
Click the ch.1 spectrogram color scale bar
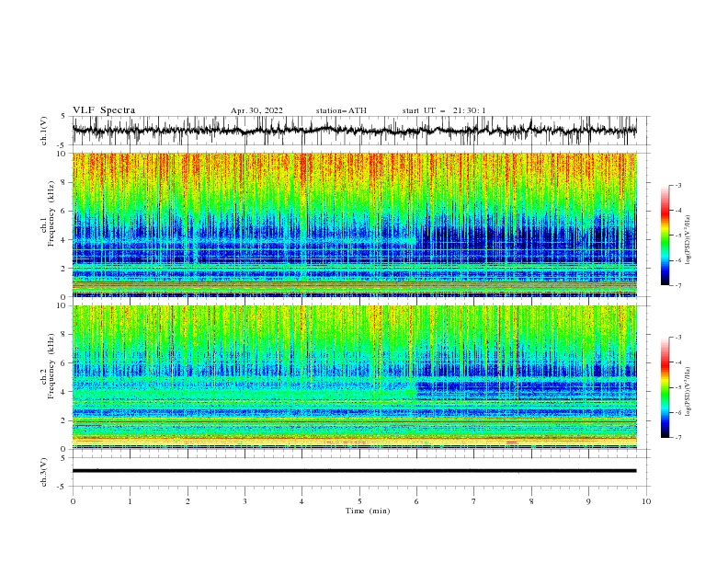(x=665, y=236)
